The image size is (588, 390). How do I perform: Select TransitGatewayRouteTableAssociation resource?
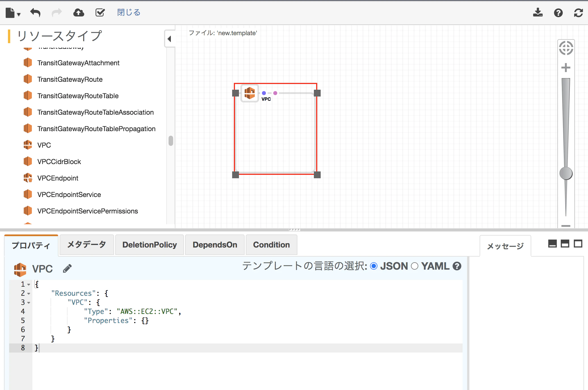click(x=95, y=112)
